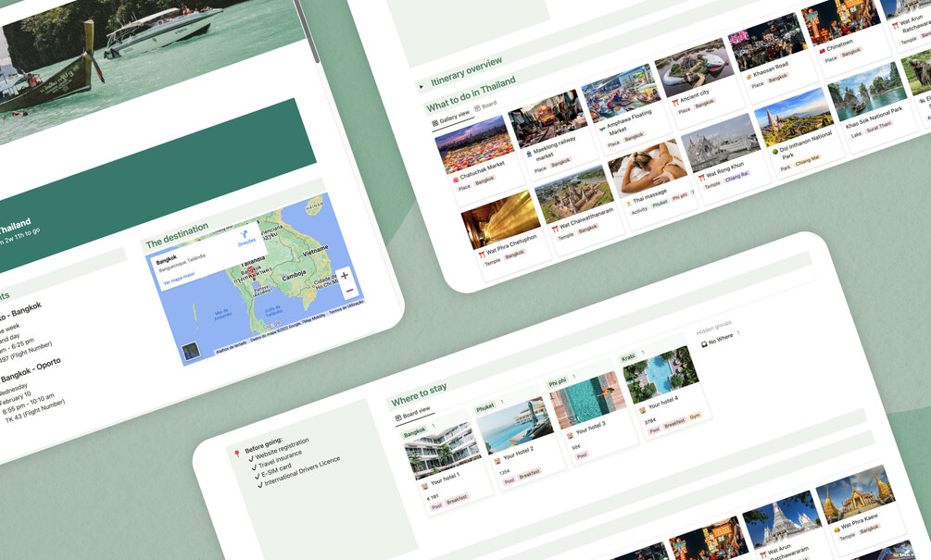This screenshot has width=931, height=560.
Task: Open the No Where hidden group
Action: point(720,339)
